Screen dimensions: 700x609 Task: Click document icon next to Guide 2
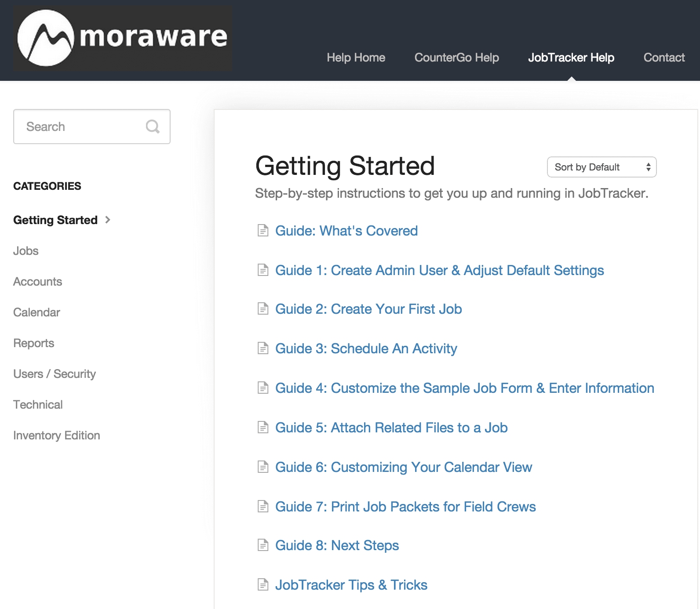[x=263, y=309]
